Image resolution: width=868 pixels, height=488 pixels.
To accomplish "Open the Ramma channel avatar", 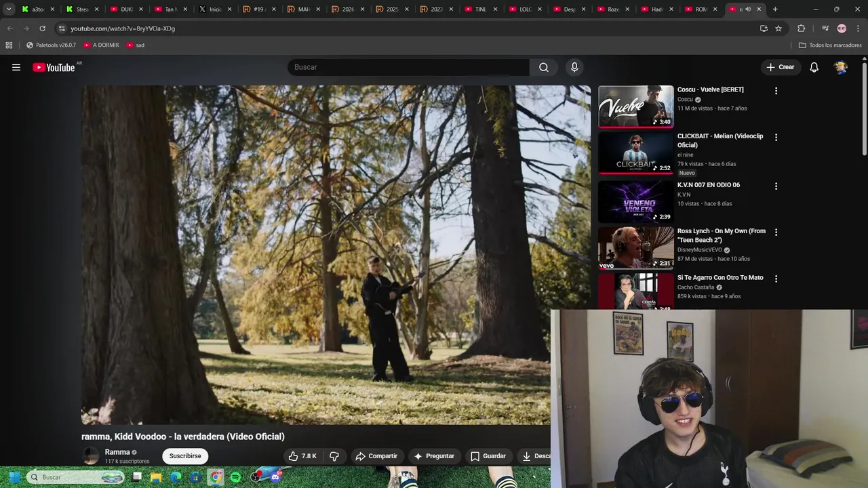I will [x=91, y=456].
